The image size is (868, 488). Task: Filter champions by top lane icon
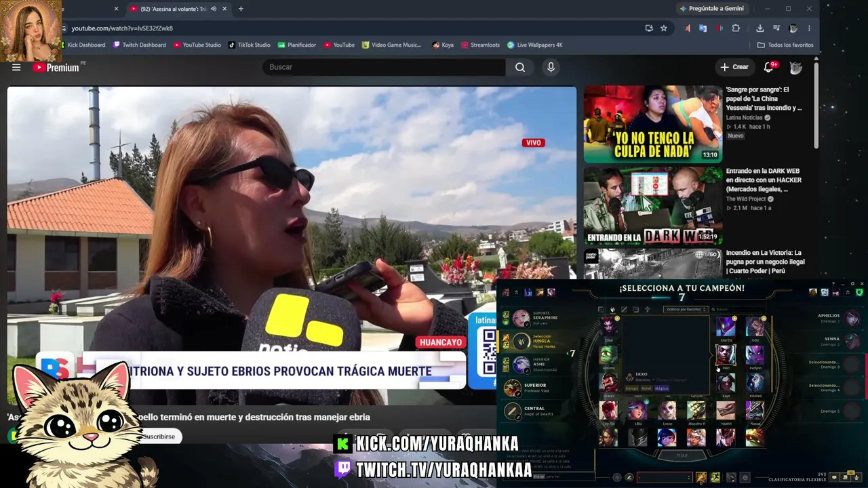[x=601, y=310]
